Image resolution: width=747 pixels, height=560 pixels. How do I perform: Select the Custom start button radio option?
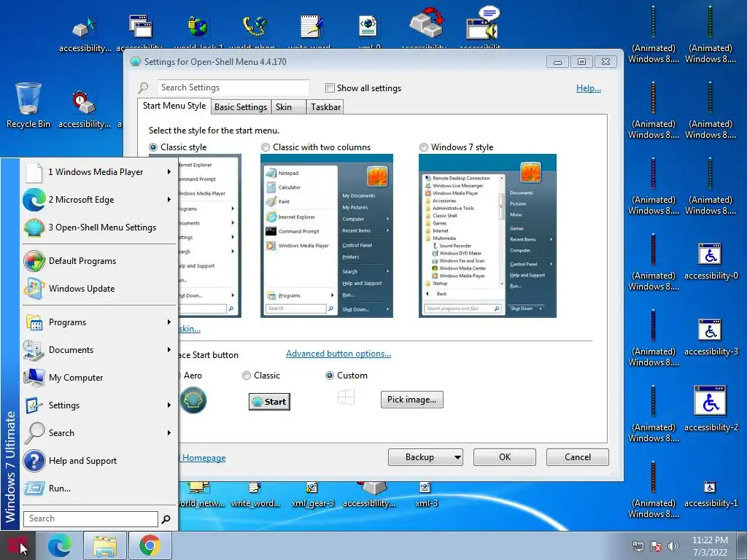point(329,376)
